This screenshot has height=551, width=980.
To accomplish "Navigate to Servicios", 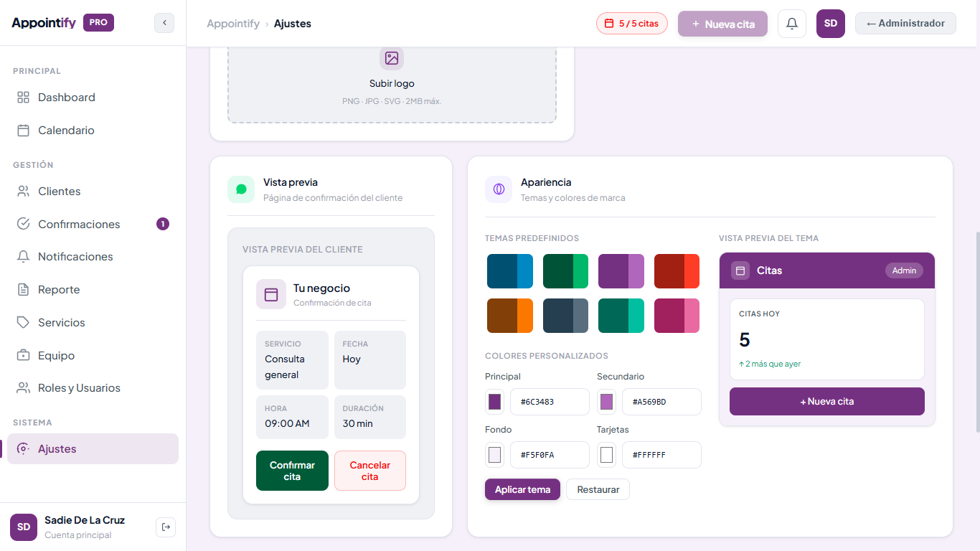I will coord(93,323).
